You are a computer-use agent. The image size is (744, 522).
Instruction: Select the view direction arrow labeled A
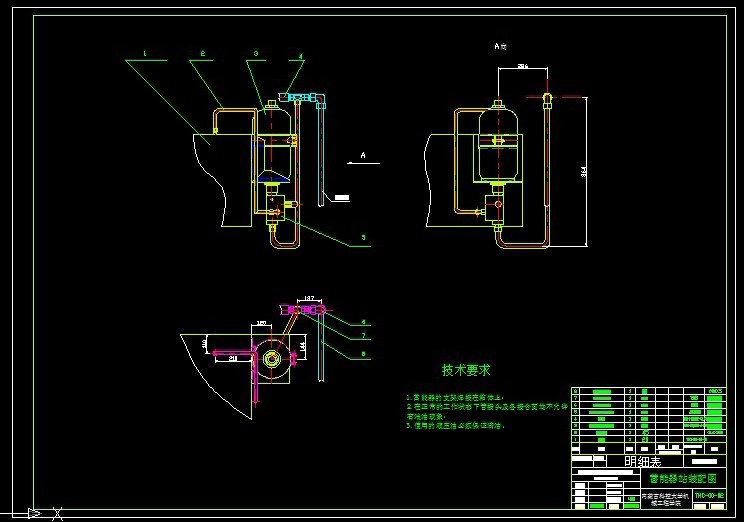tap(363, 158)
